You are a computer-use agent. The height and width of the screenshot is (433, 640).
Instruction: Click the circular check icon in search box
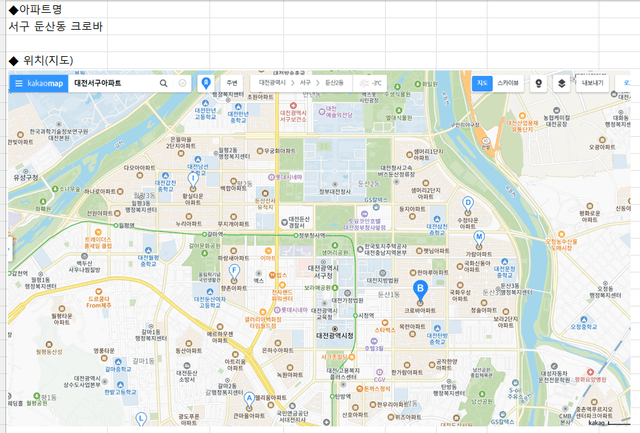(182, 83)
